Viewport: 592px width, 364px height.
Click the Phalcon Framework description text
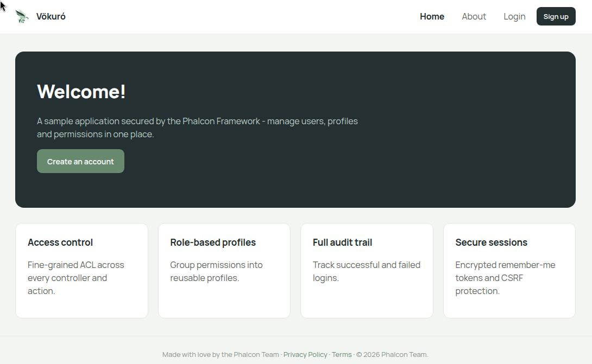(197, 127)
